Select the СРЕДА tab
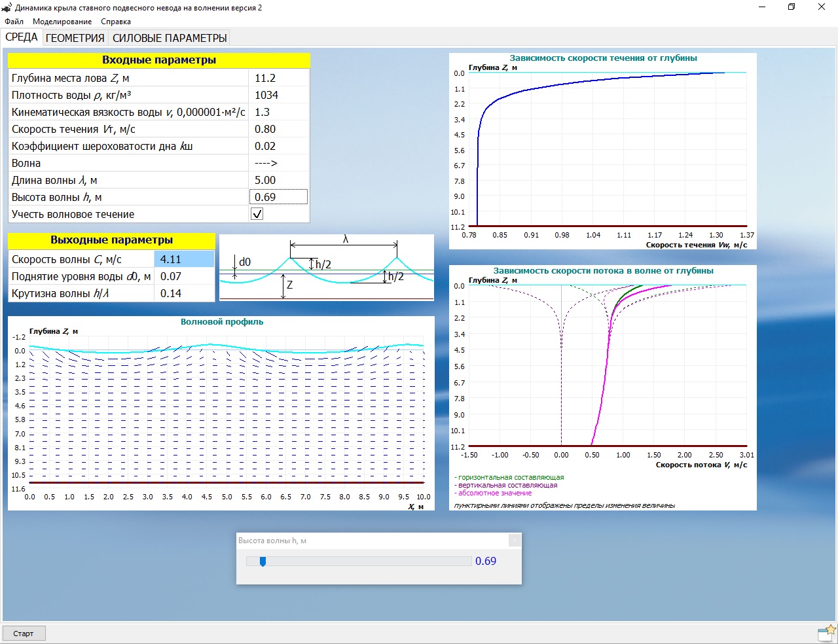 22,37
